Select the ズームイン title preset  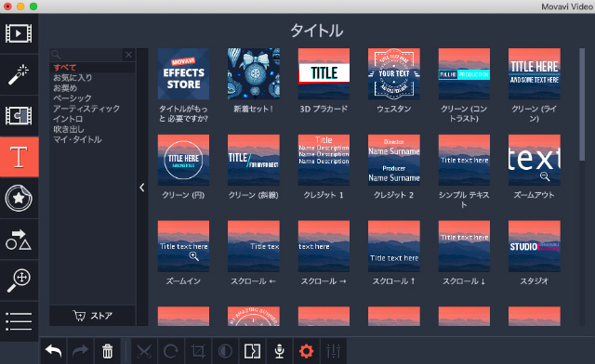pos(183,246)
